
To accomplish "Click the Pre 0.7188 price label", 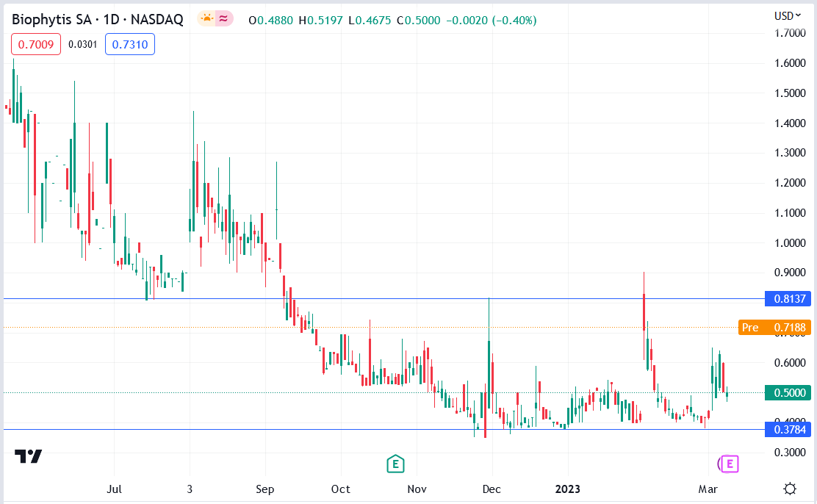I will click(775, 328).
